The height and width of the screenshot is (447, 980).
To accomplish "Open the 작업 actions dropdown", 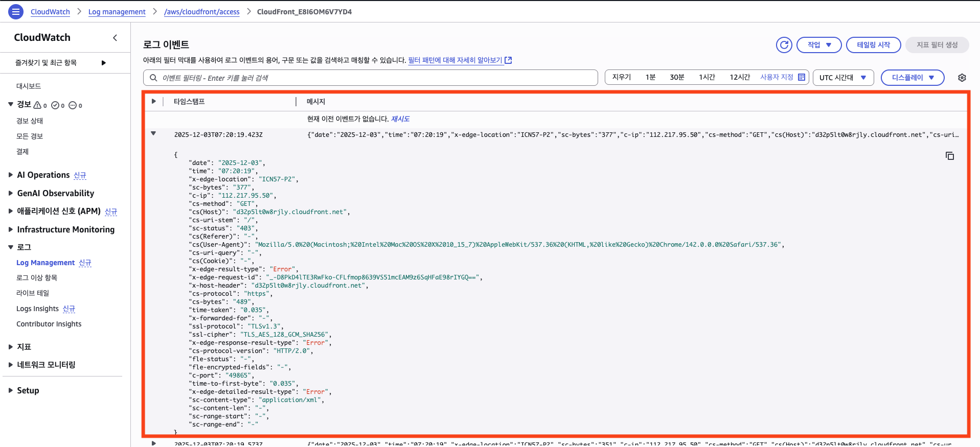I will [x=818, y=45].
